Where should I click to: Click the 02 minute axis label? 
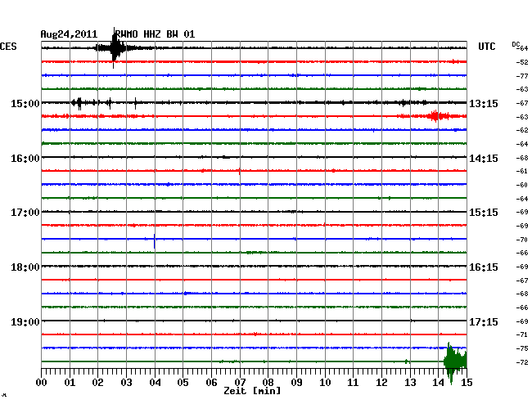click(x=97, y=383)
